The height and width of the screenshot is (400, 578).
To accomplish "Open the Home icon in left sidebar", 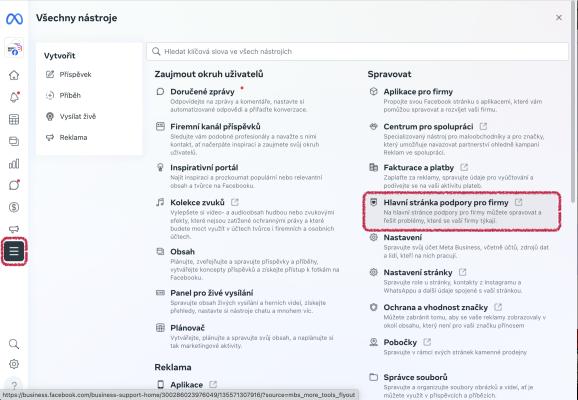I will pos(14,75).
